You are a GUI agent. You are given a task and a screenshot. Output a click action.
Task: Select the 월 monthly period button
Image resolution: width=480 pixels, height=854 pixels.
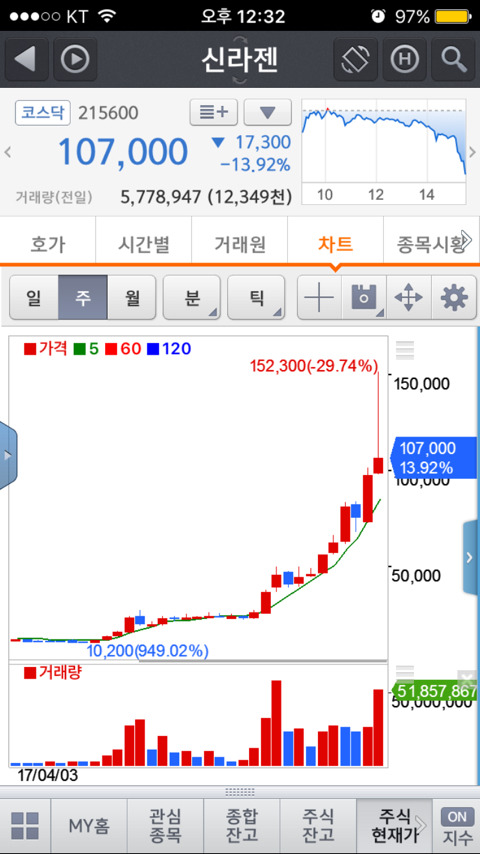pos(132,297)
